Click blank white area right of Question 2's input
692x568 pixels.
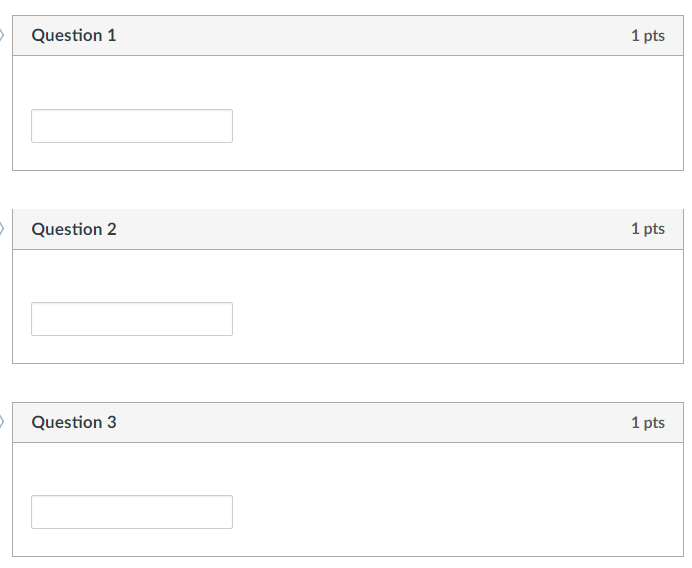[x=450, y=319]
